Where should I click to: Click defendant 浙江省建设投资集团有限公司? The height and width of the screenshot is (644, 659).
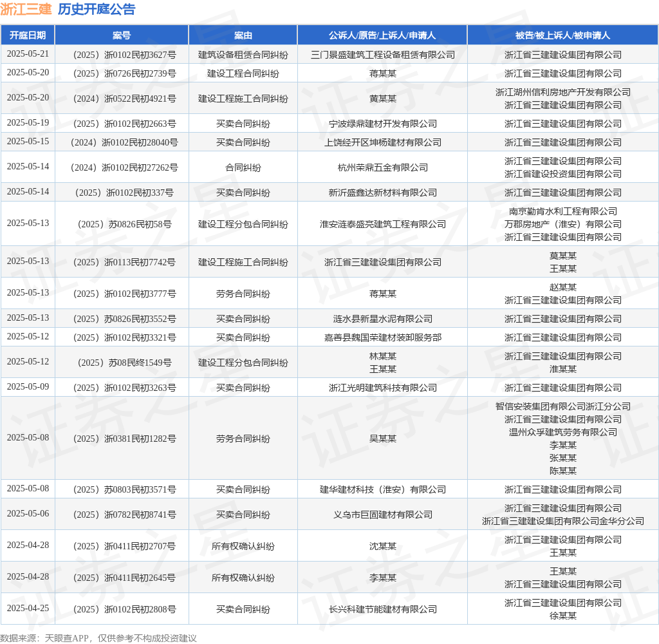(x=562, y=174)
